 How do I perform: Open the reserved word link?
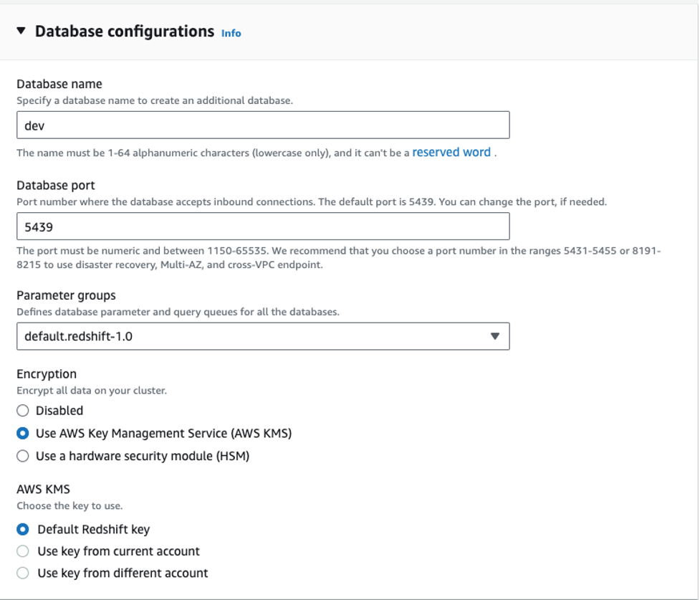pos(451,152)
